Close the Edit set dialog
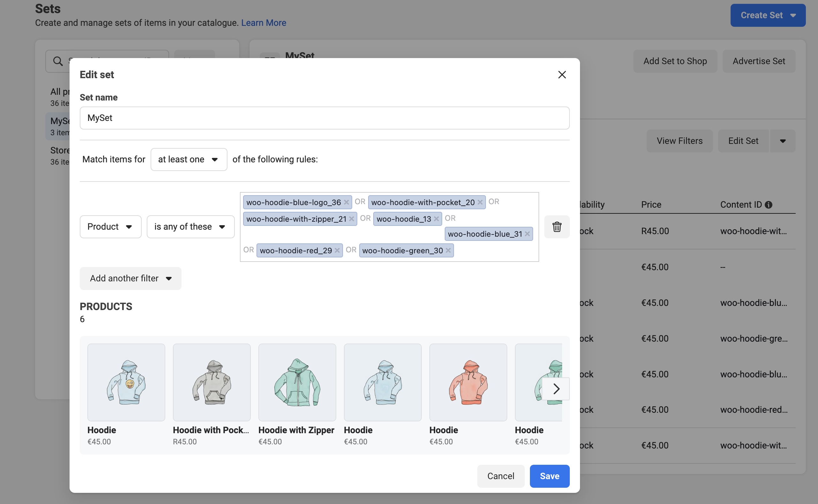The image size is (818, 504). 562,75
